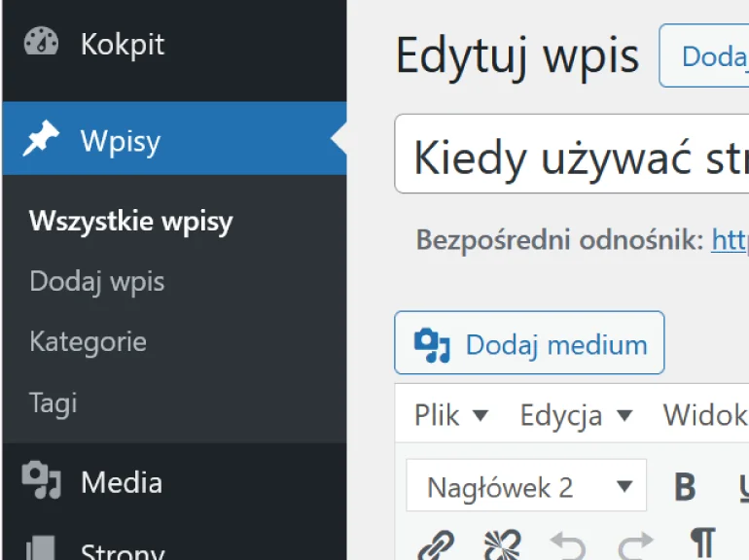Insert a link using chain icon
The image size is (749, 560).
point(436,544)
